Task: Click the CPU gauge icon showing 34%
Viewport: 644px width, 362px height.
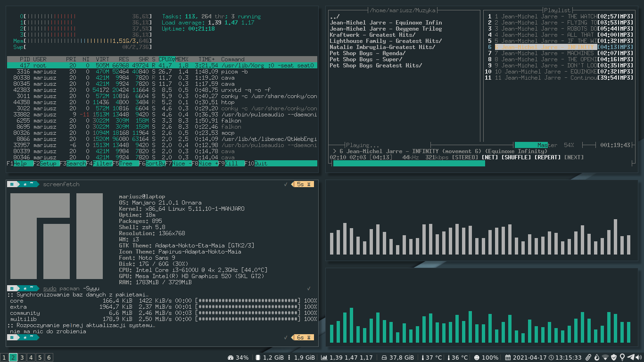Action: coord(231,358)
